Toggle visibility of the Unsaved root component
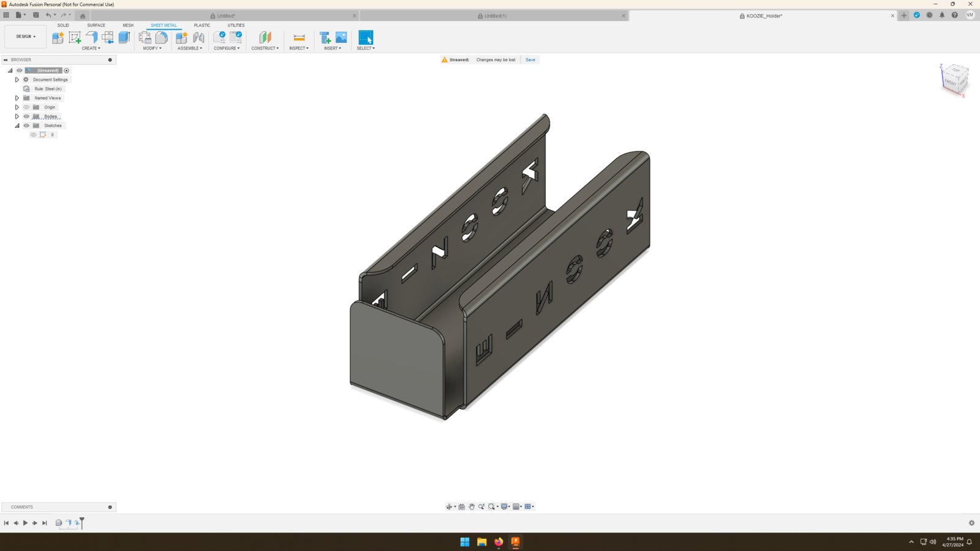 pyautogui.click(x=20, y=70)
